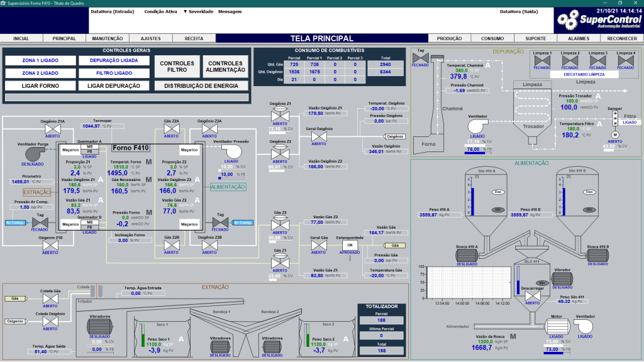Select the Rosca 410 A motor
The image size is (644, 362).
click(x=467, y=255)
